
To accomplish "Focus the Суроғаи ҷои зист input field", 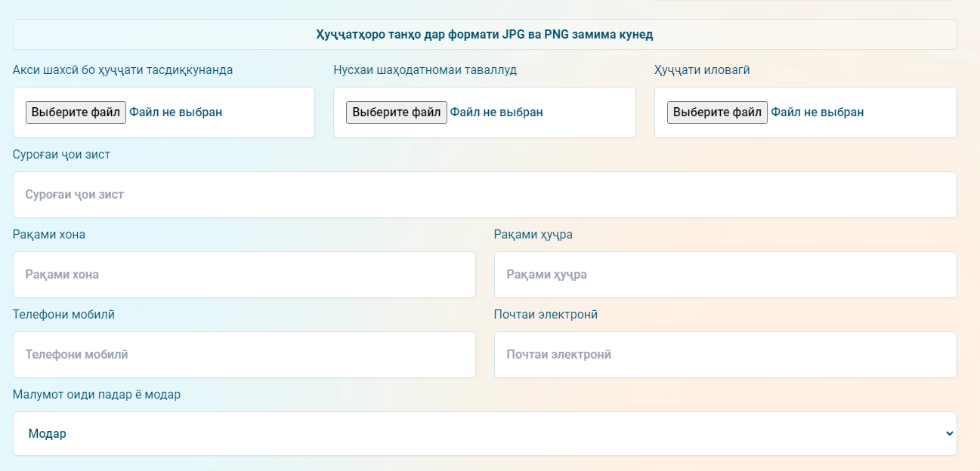I will click(x=484, y=195).
